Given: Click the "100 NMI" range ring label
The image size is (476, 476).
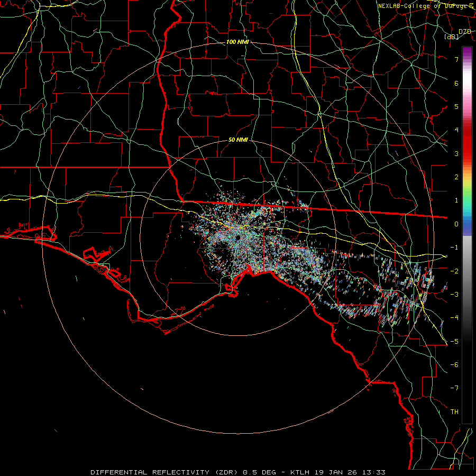Looking at the screenshot, I should tap(237, 42).
